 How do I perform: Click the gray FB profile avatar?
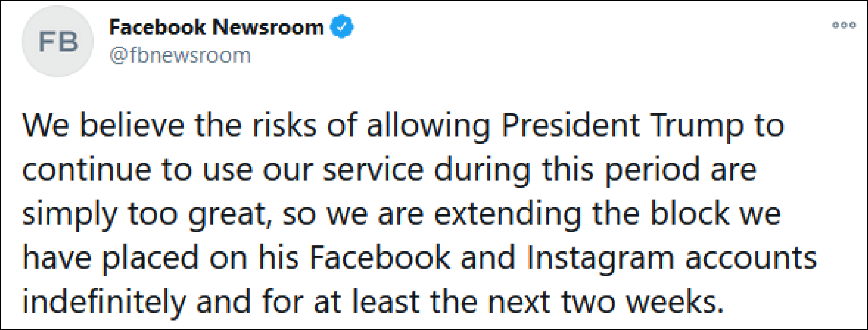[x=57, y=42]
